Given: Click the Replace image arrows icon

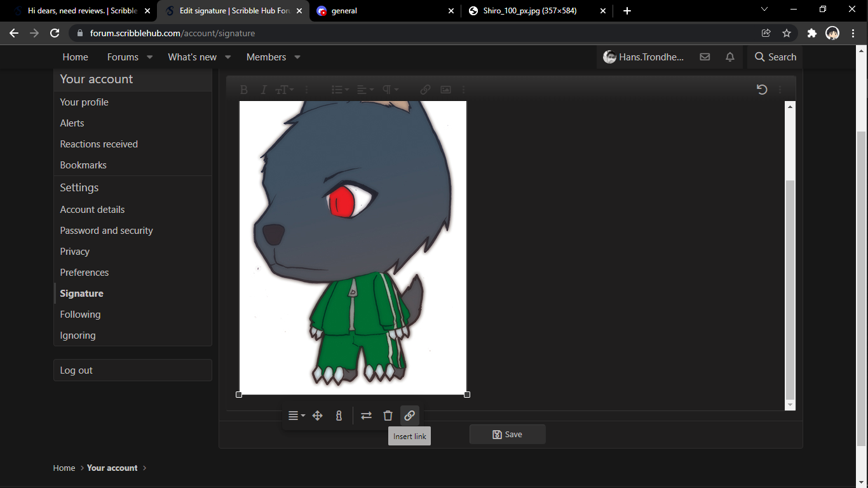Looking at the screenshot, I should coord(366,416).
